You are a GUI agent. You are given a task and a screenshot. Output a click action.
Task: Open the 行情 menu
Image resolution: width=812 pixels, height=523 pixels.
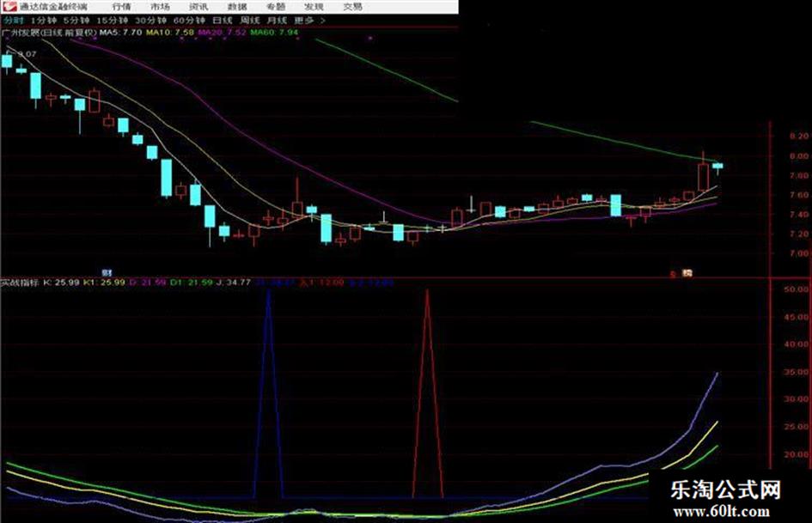pos(122,7)
